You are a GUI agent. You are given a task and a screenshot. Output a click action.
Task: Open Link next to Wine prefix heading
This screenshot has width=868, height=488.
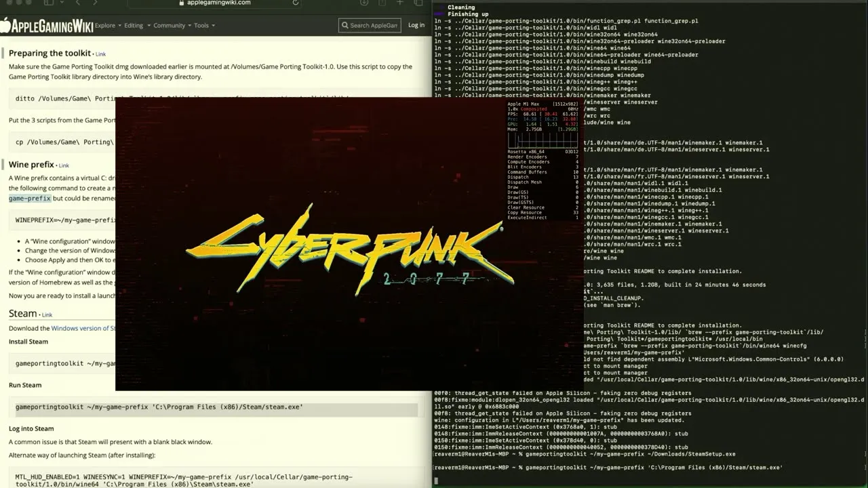[x=64, y=165]
